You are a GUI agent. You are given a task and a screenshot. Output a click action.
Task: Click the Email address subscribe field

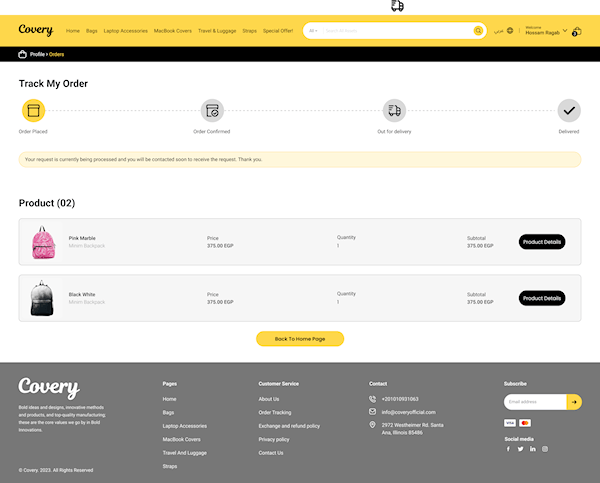(535, 402)
